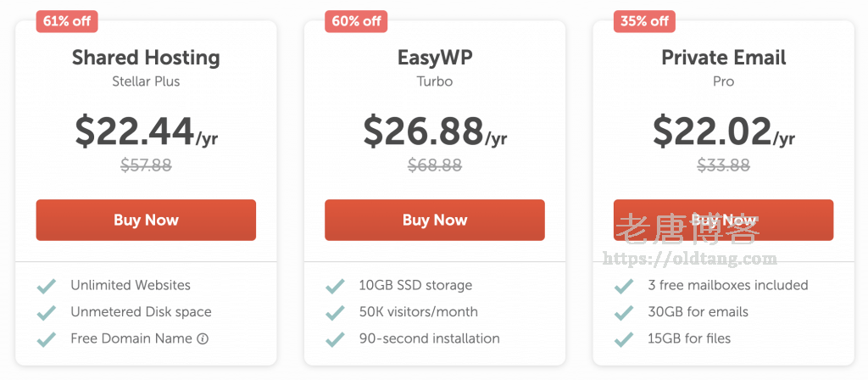Click the checkmark beside Free Domain Name
This screenshot has height=380, width=868.
coord(47,338)
